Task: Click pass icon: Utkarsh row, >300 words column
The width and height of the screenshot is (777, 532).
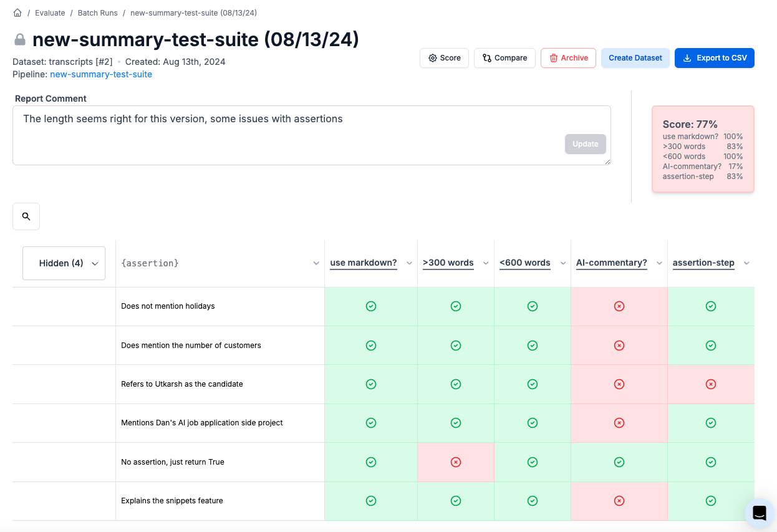Action: [456, 384]
